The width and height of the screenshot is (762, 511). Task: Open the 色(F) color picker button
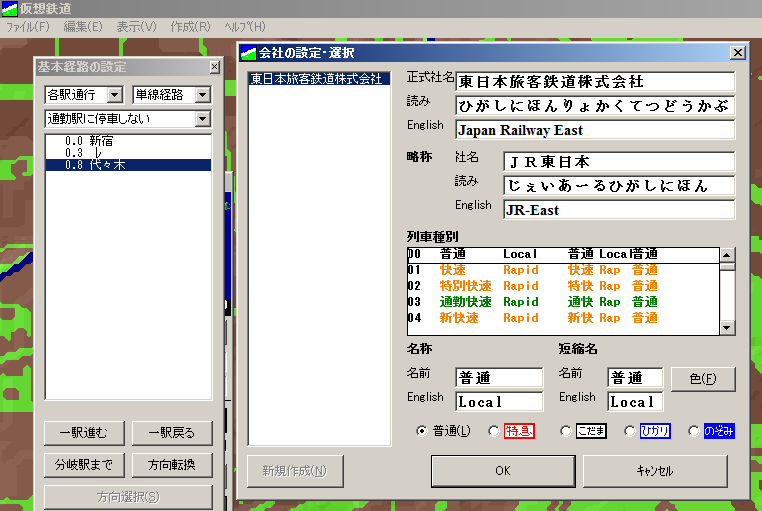click(x=703, y=379)
